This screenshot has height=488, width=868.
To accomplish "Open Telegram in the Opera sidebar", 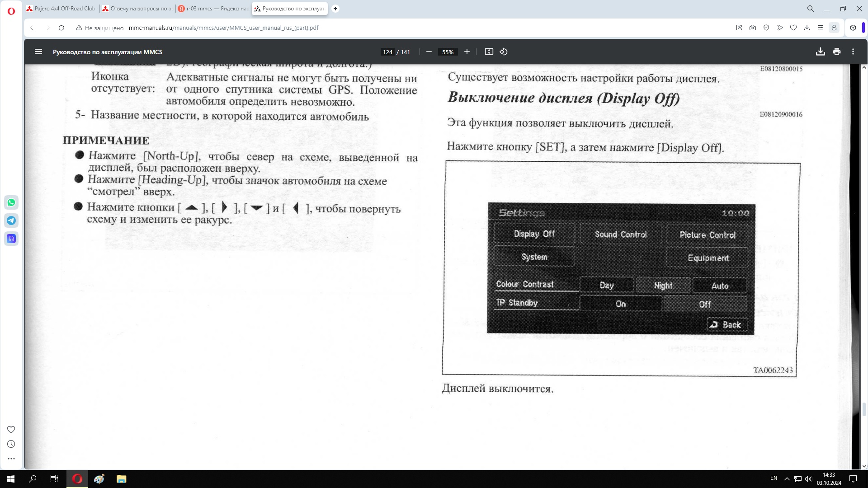I will (x=11, y=221).
